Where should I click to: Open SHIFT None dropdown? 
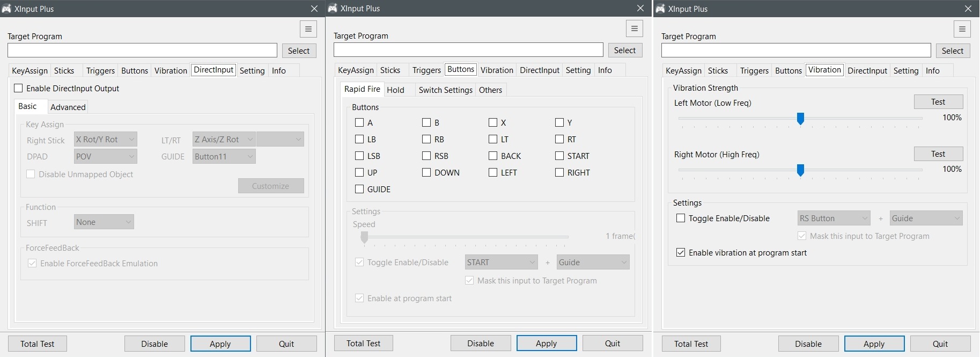[x=104, y=222]
